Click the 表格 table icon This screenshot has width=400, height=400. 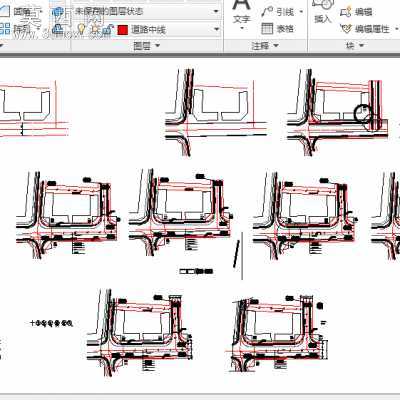coord(267,29)
